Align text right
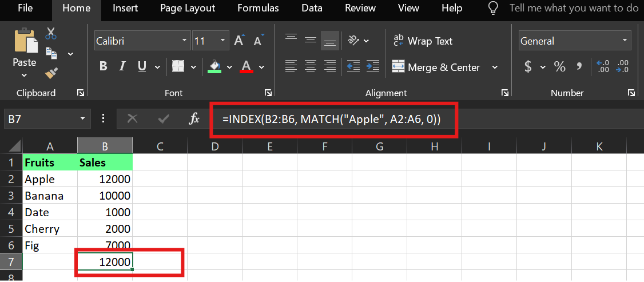 (330, 66)
